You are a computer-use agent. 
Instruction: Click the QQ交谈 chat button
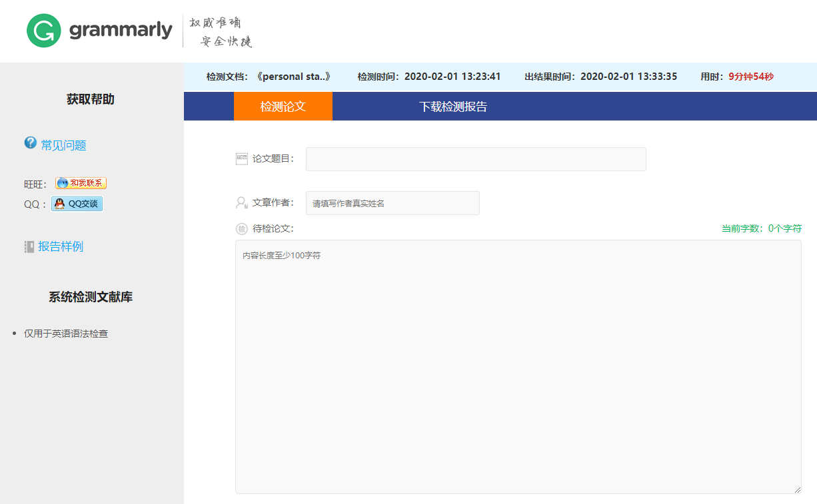77,204
